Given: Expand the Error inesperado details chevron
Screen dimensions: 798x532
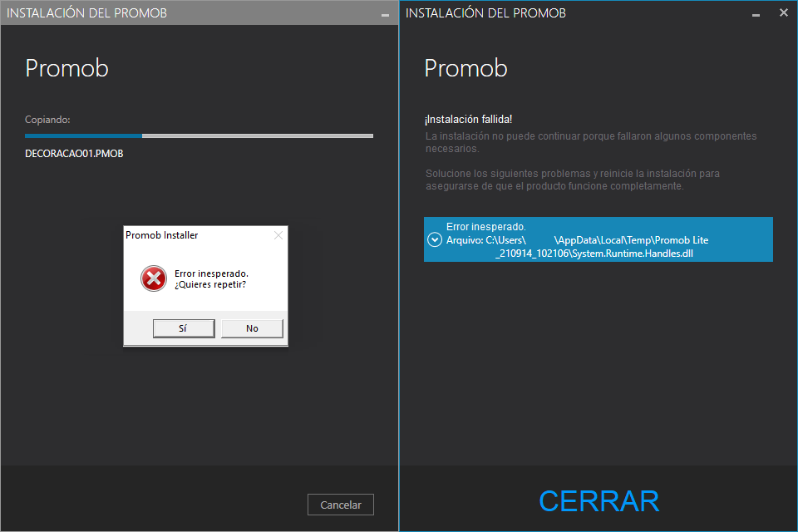Looking at the screenshot, I should (435, 239).
